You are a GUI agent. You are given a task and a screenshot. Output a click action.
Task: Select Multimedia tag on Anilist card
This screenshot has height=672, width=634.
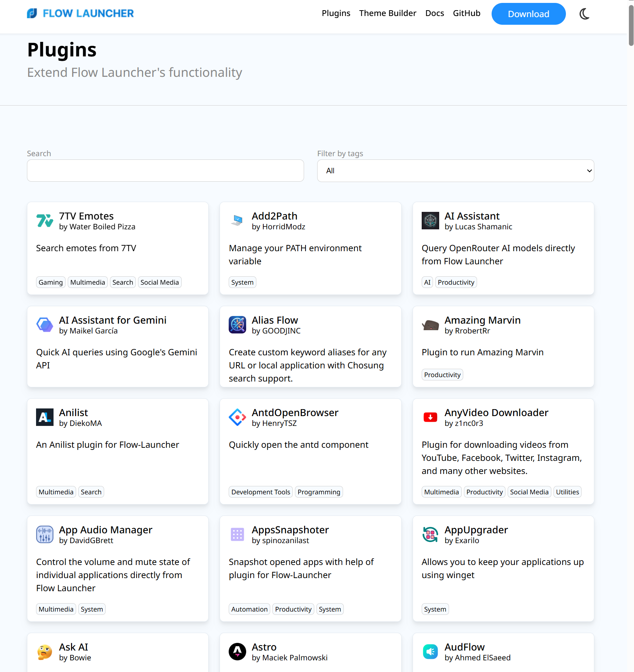tap(56, 492)
